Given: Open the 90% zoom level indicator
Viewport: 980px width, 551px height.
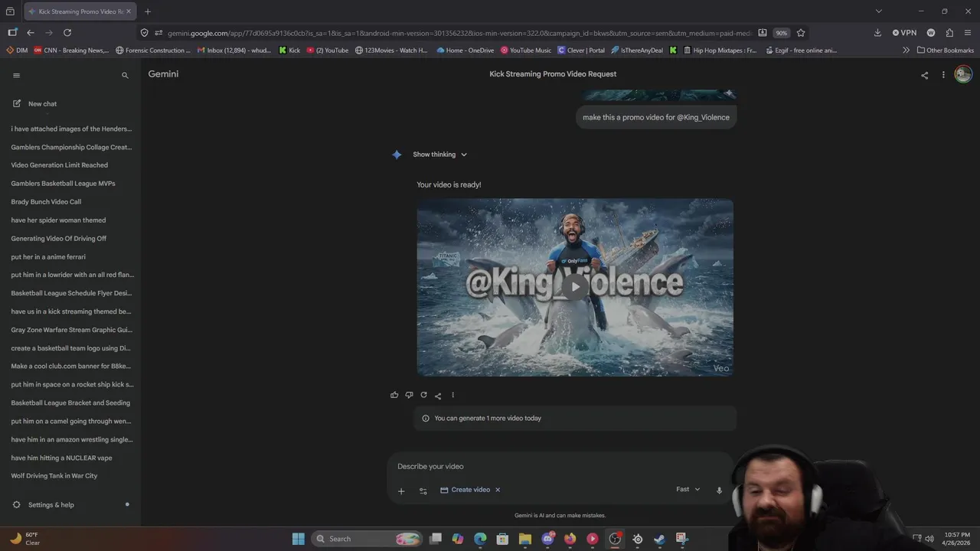Looking at the screenshot, I should (781, 33).
